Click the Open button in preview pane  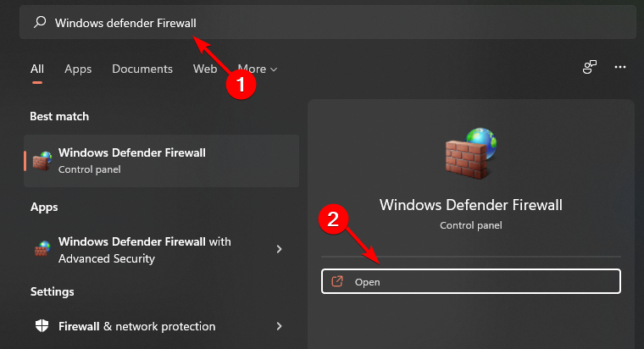(470, 282)
